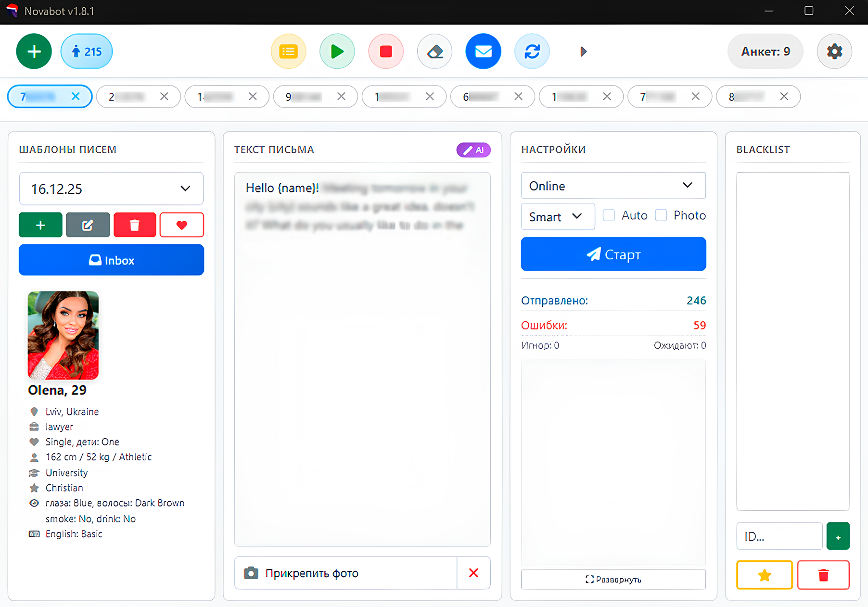Viewport: 868px width, 607px height.
Task: Click the green add profile plus icon
Action: [x=34, y=51]
